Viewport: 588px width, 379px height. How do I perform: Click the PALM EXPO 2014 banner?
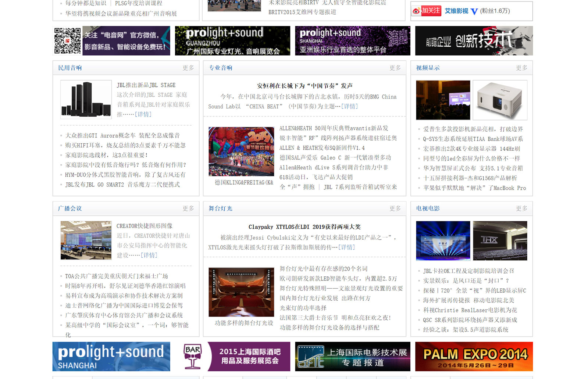click(474, 356)
